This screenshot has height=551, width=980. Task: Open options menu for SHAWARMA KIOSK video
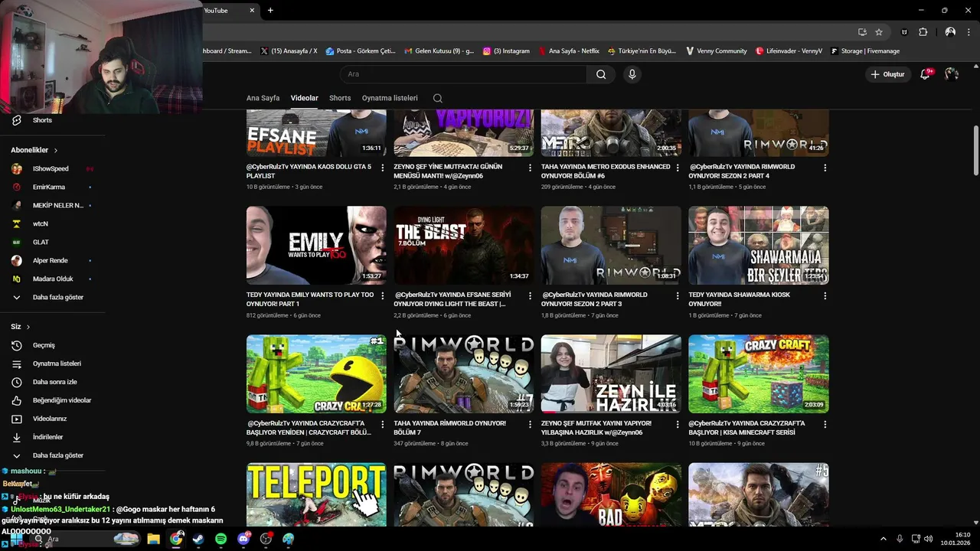[x=825, y=296]
